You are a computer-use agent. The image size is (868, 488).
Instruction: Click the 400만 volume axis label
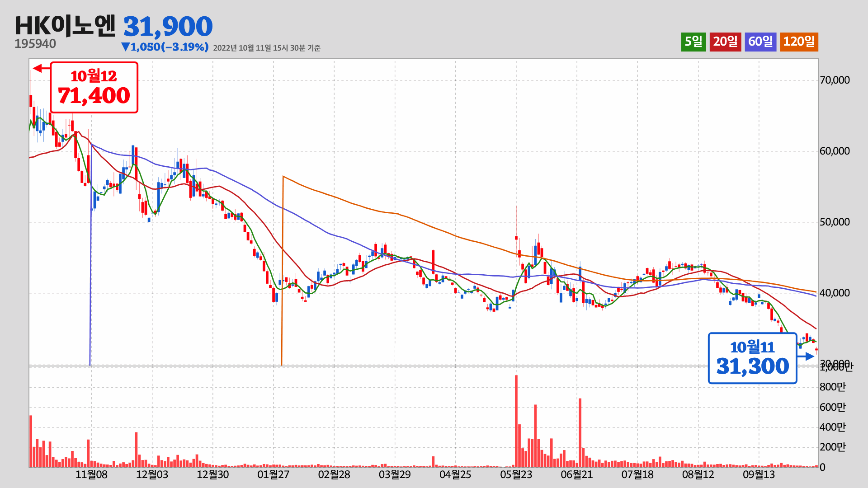point(833,427)
